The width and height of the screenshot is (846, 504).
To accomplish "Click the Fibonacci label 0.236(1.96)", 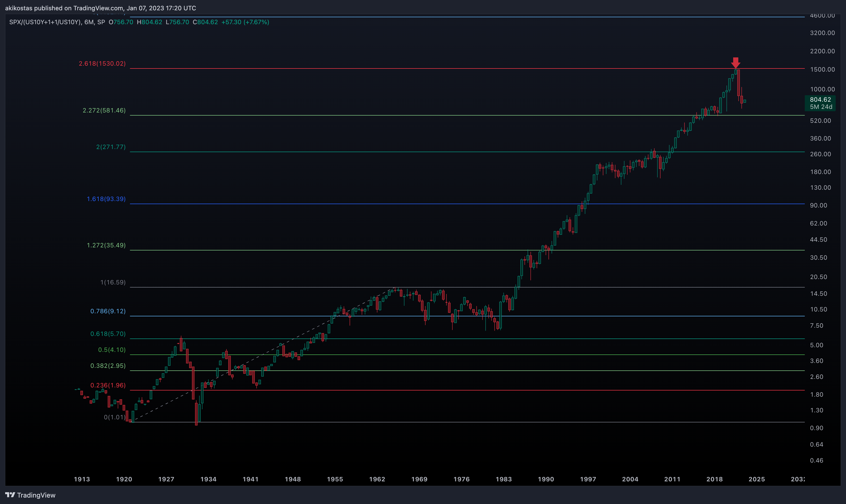I will [x=108, y=386].
